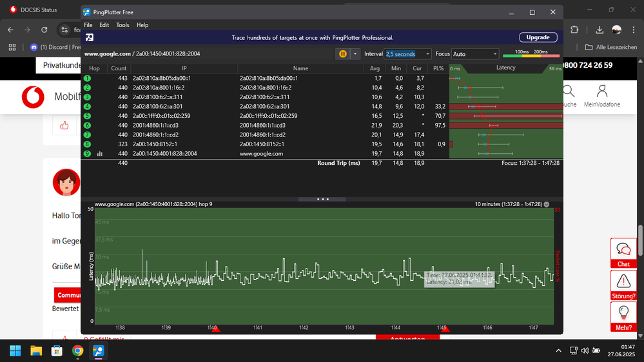Open the Chrome apps grid bookmark icon

pyautogui.click(x=12, y=47)
